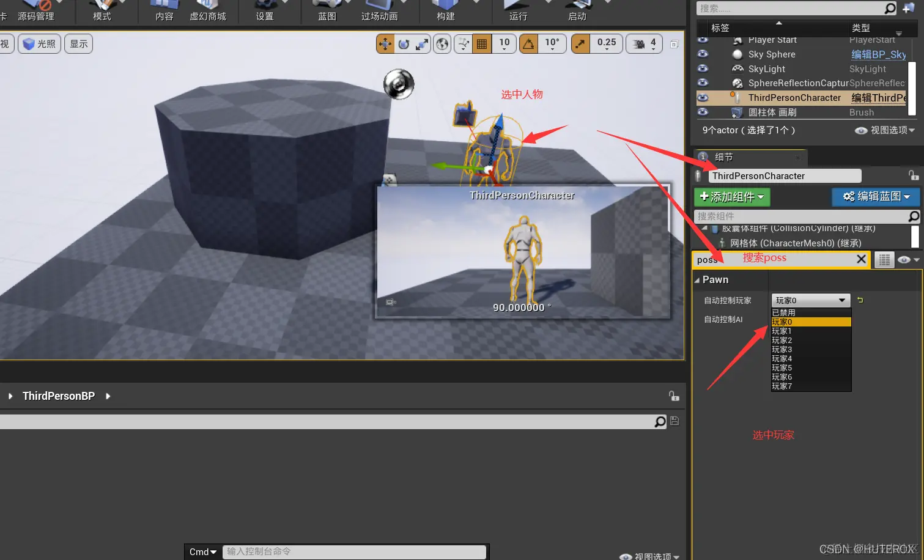The width and height of the screenshot is (924, 560).
Task: Open grid snap size 10 dropdown
Action: (x=504, y=44)
